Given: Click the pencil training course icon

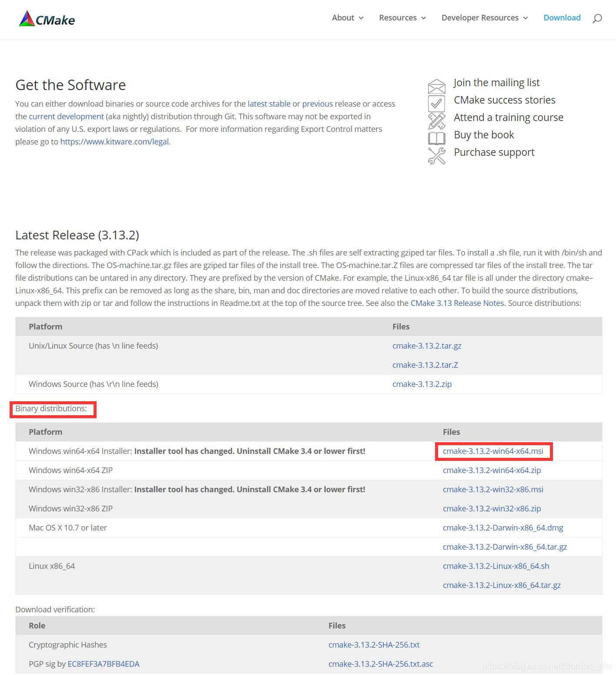Looking at the screenshot, I should (436, 121).
